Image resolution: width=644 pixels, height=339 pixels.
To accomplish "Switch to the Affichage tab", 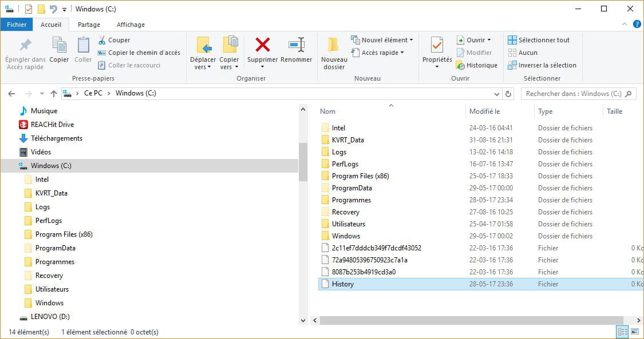I will pos(131,25).
